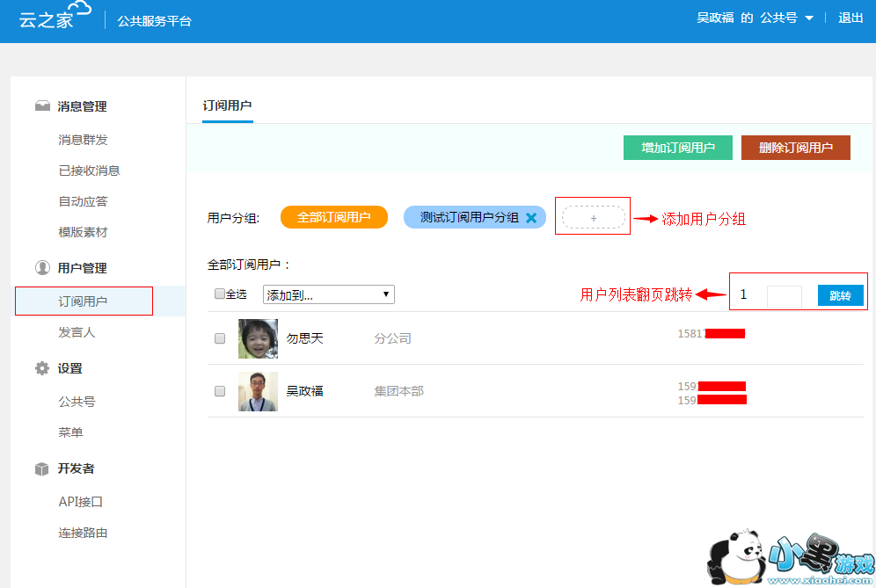Click the 增加订阅用户 button
The width and height of the screenshot is (876, 588).
678,148
